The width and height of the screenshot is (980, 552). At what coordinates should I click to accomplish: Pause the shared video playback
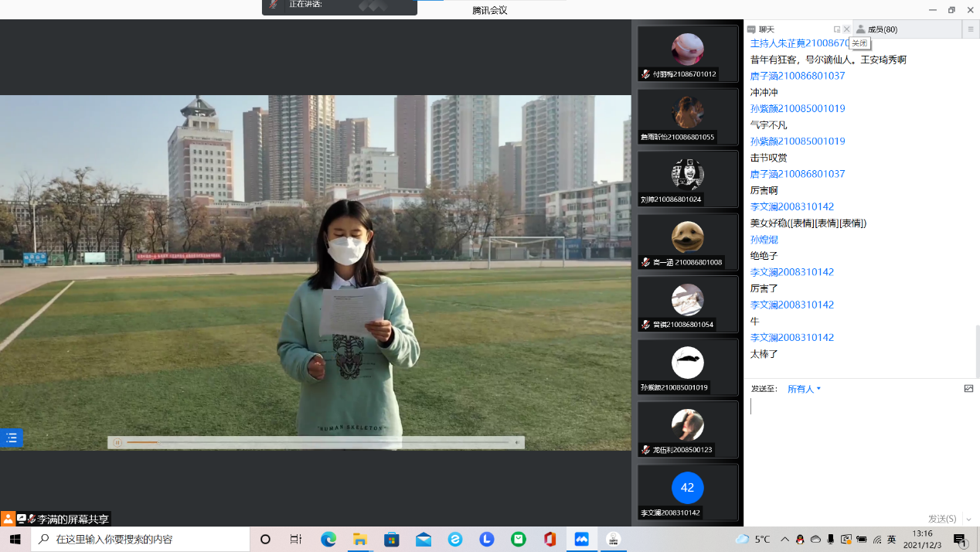tap(117, 442)
